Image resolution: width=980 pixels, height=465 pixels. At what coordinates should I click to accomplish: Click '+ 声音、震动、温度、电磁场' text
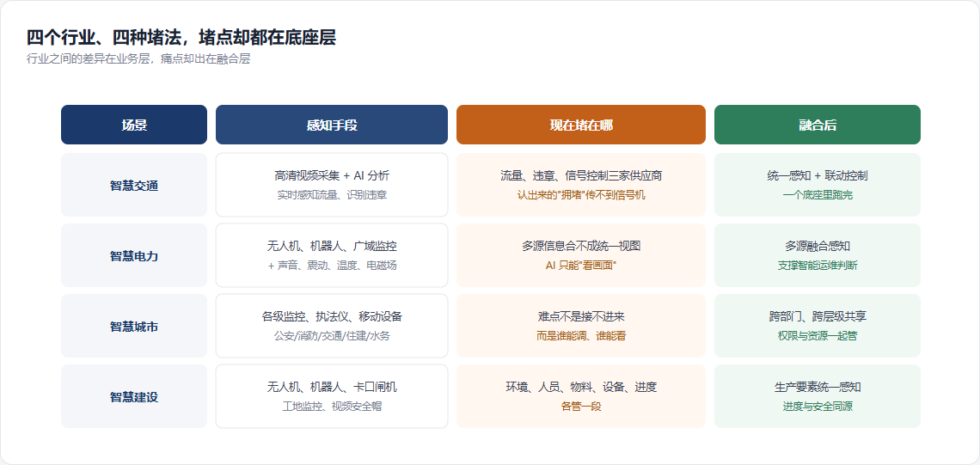click(x=332, y=266)
